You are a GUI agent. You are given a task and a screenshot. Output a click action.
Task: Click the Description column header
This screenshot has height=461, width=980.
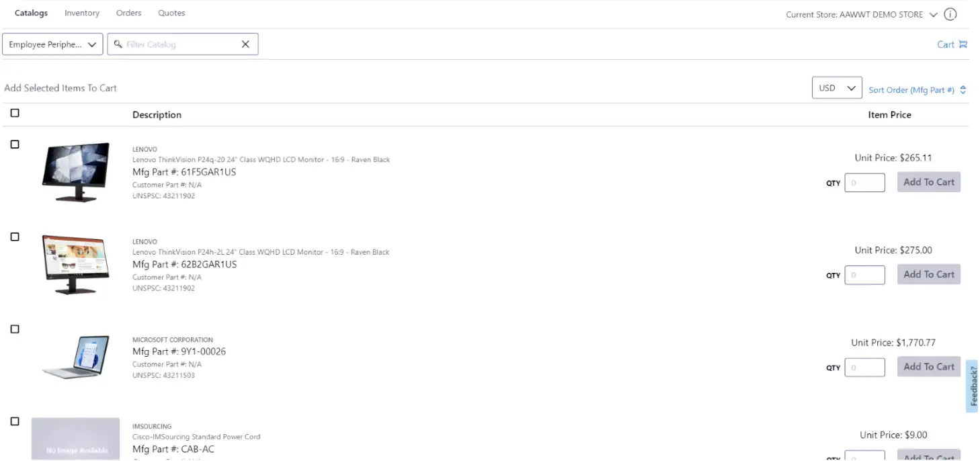click(157, 115)
